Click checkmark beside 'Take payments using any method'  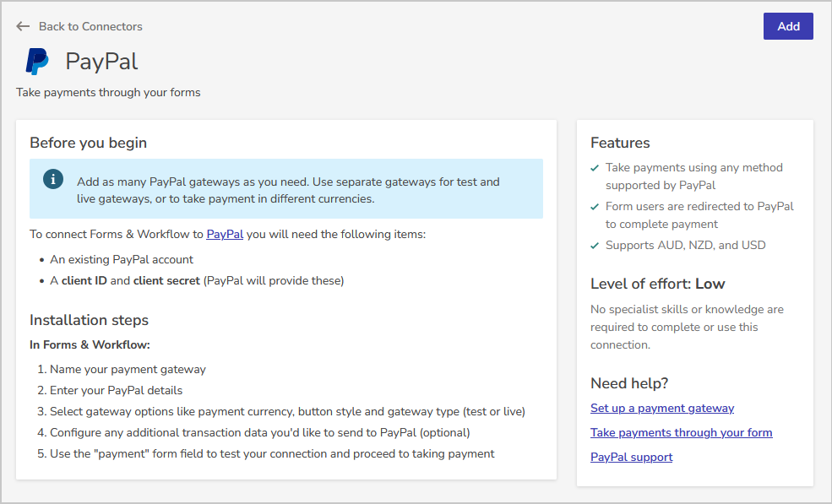(x=595, y=168)
